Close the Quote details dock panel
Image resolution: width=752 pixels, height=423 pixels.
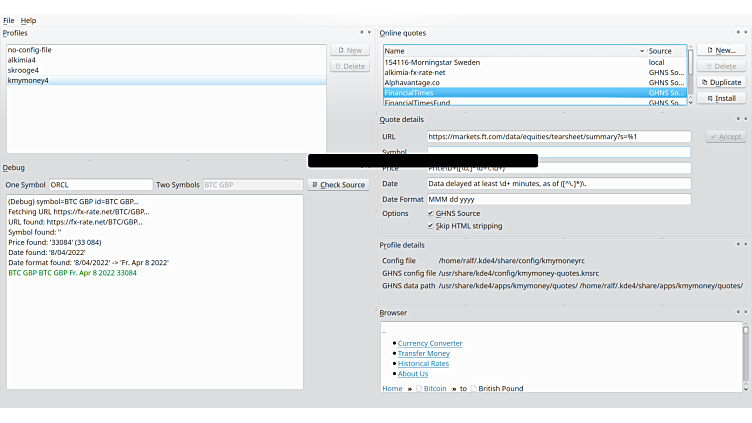point(745,119)
